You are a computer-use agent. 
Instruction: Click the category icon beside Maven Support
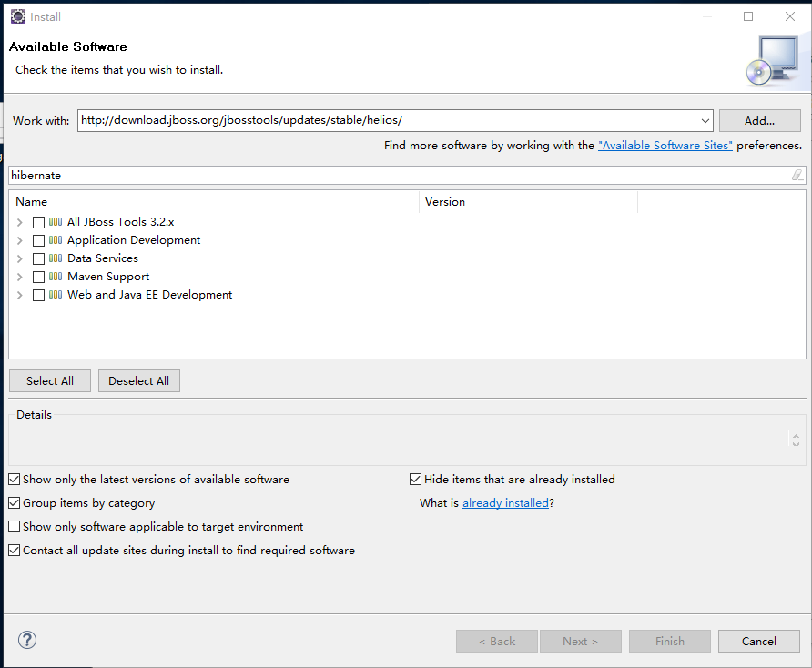(x=56, y=277)
